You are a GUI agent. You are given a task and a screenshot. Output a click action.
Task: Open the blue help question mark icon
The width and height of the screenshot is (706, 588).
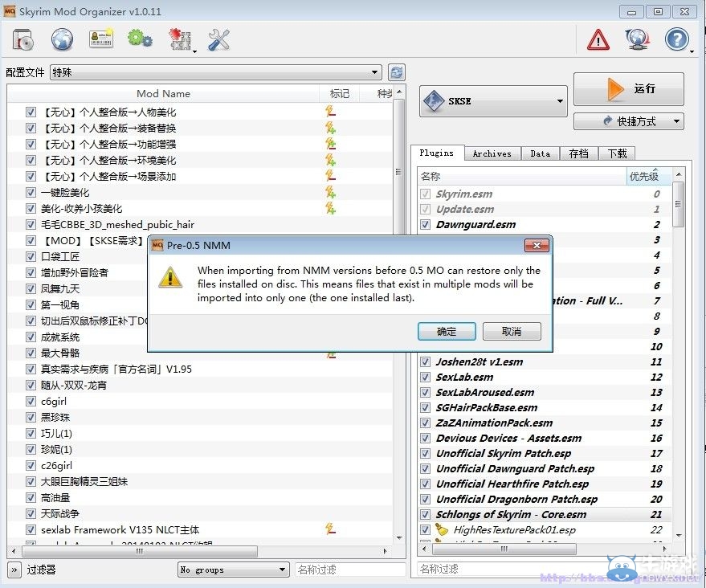pyautogui.click(x=676, y=39)
